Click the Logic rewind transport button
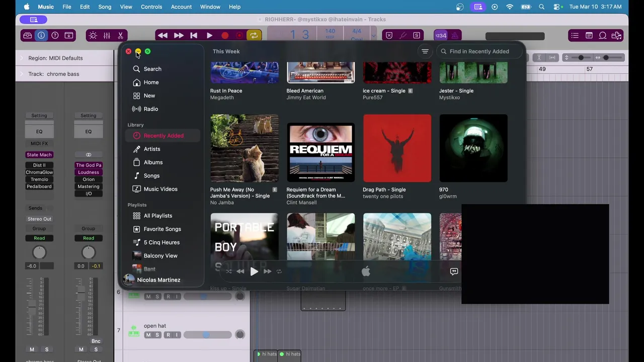The image size is (644, 362). tap(163, 35)
